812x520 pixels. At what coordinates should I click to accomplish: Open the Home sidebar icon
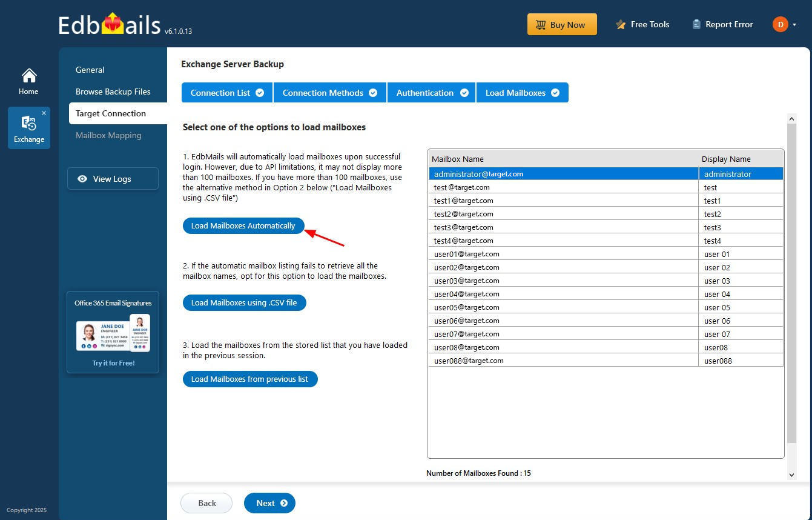click(x=28, y=81)
